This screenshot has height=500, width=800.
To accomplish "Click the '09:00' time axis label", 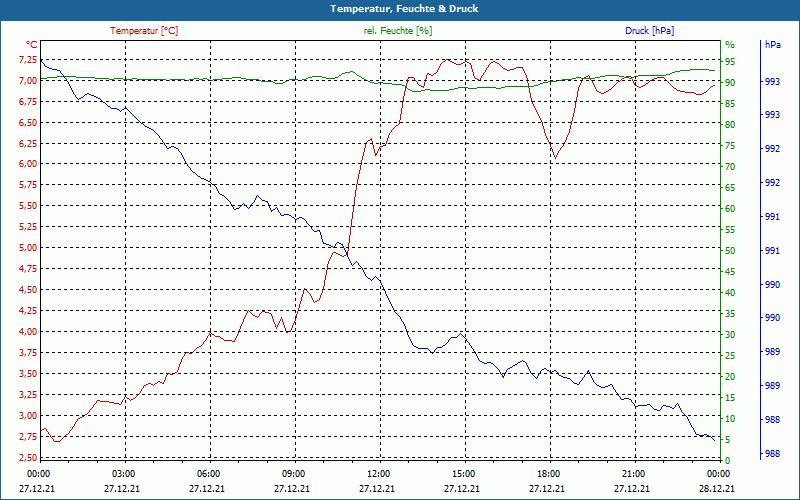I will pos(293,473).
